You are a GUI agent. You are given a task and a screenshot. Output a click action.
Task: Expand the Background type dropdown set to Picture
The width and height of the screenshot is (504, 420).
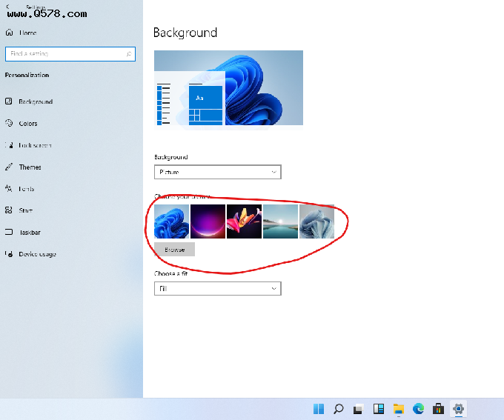[218, 172]
